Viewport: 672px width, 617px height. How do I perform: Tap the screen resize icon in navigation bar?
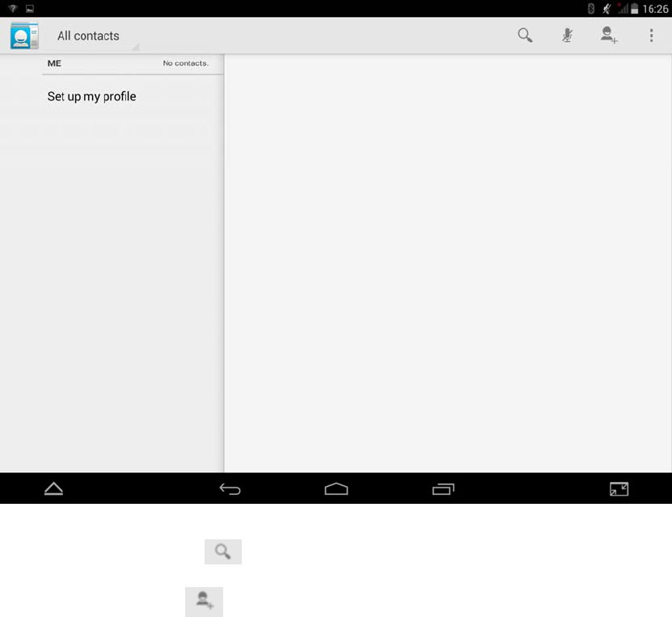[619, 488]
